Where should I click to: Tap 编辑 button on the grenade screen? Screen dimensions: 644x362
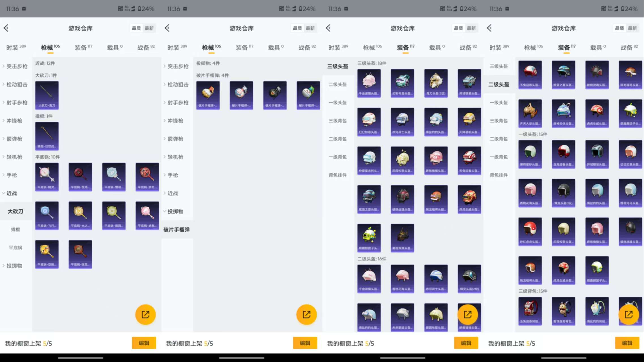tap(305, 343)
